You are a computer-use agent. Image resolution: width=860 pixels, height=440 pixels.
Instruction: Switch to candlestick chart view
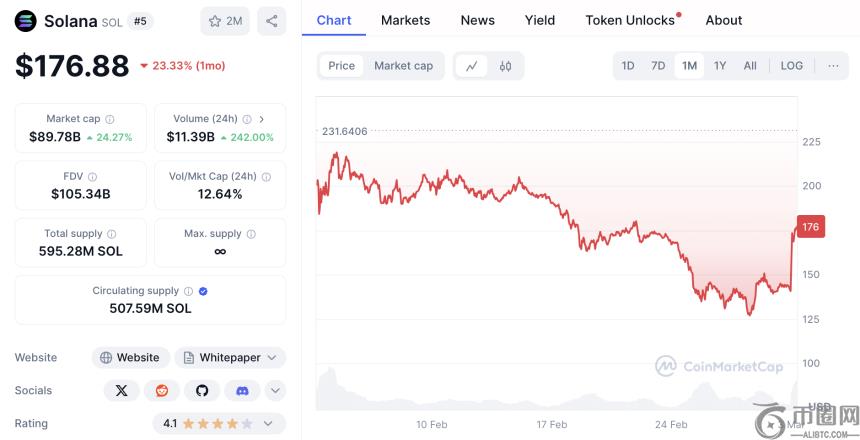point(505,66)
